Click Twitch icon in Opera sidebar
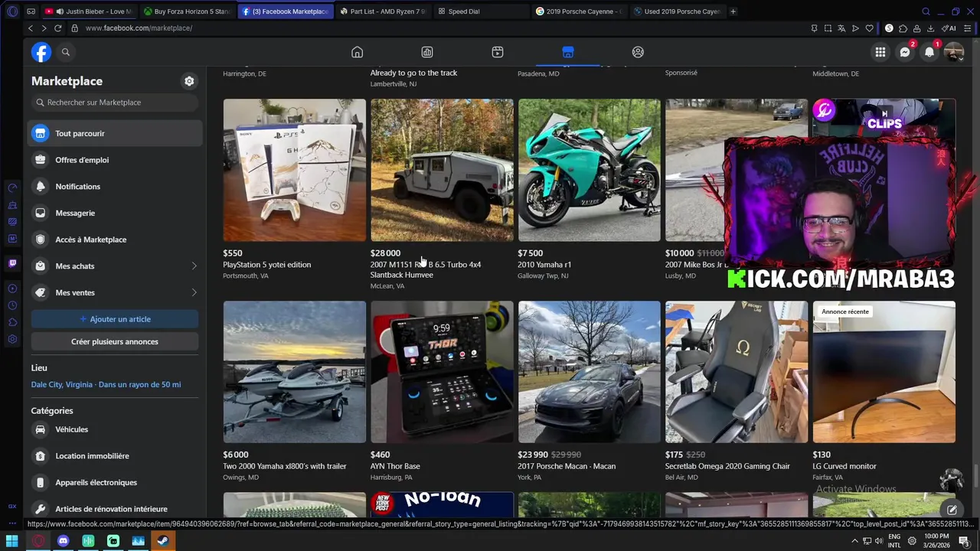 pos(12,263)
